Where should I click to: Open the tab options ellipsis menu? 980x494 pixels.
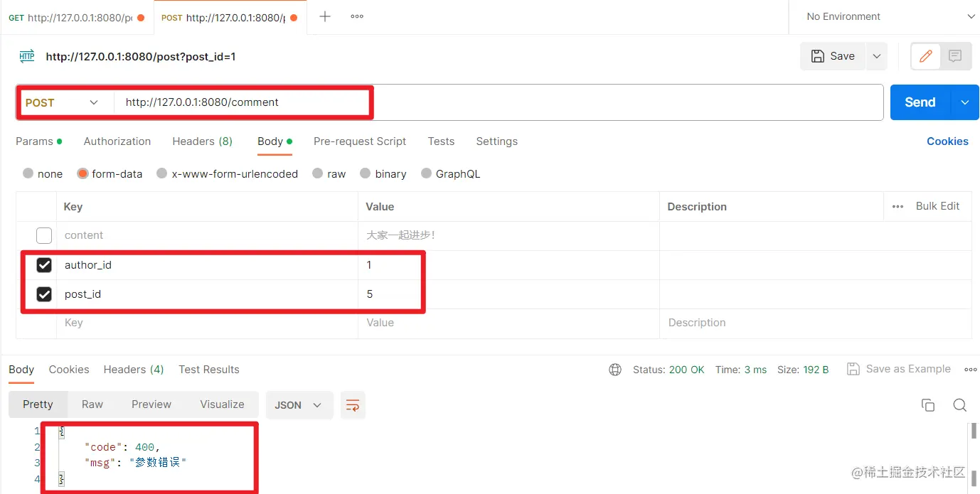[357, 16]
